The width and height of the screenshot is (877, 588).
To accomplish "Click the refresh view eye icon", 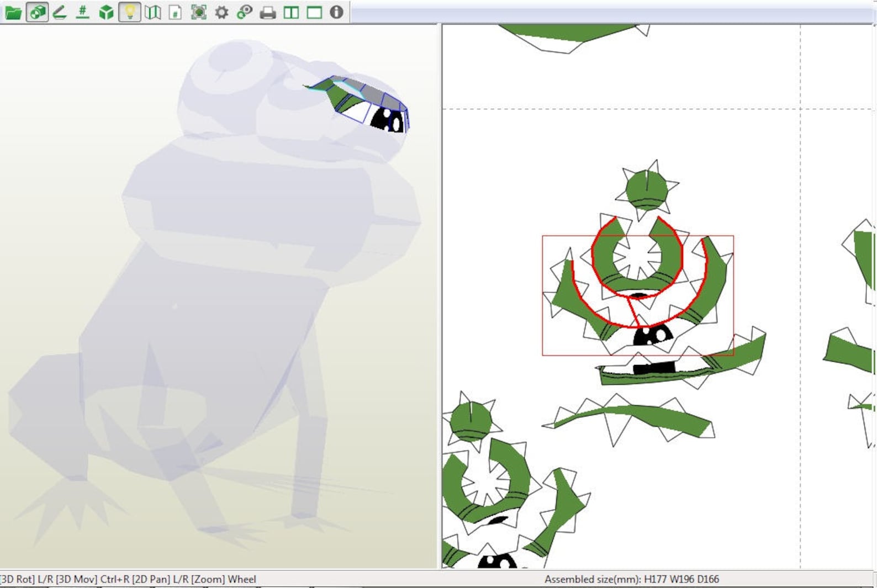I will 245,12.
